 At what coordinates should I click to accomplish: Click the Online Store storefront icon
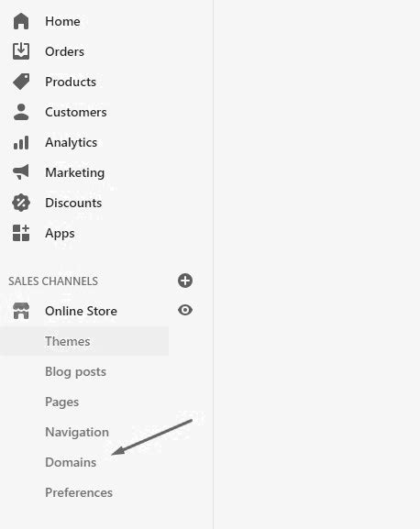(21, 311)
